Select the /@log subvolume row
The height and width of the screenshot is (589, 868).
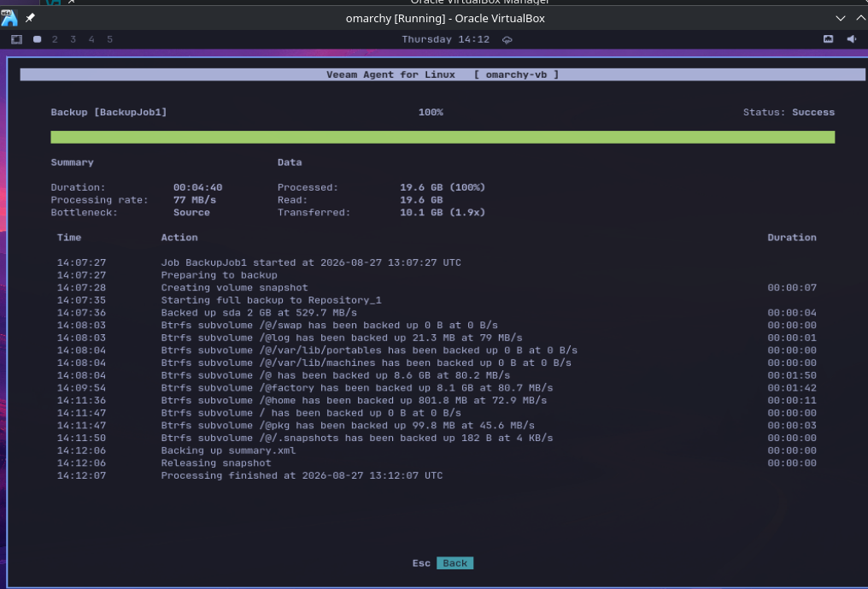437,338
